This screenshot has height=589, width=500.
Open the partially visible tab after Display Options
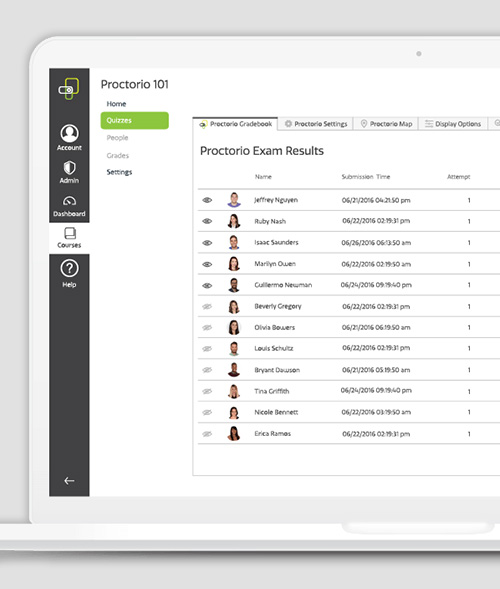(494, 124)
